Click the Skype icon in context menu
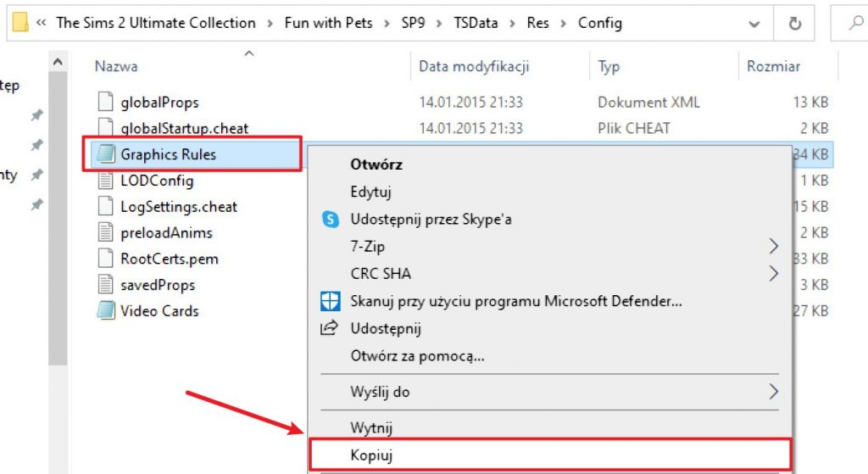868x474 pixels. 331,220
